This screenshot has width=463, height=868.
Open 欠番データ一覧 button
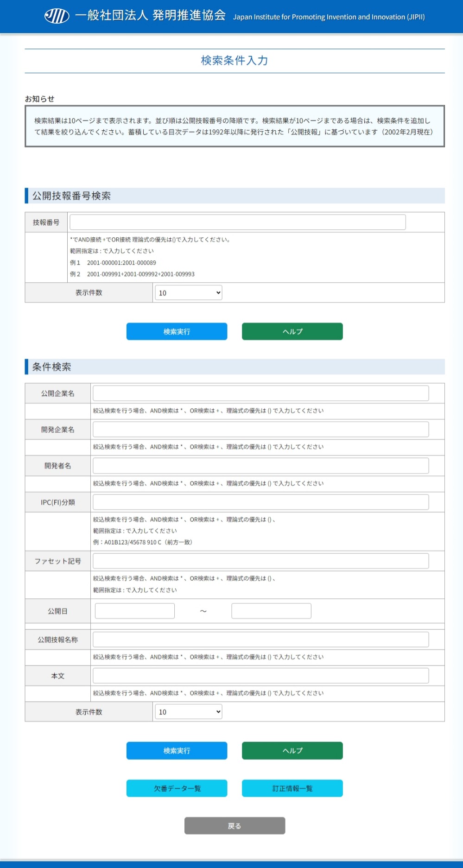(177, 788)
